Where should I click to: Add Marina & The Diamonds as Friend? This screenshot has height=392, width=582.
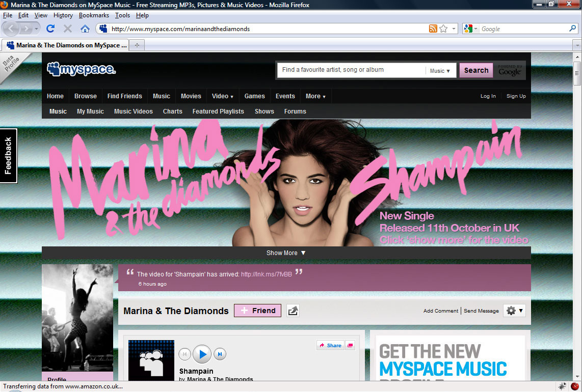click(x=257, y=311)
